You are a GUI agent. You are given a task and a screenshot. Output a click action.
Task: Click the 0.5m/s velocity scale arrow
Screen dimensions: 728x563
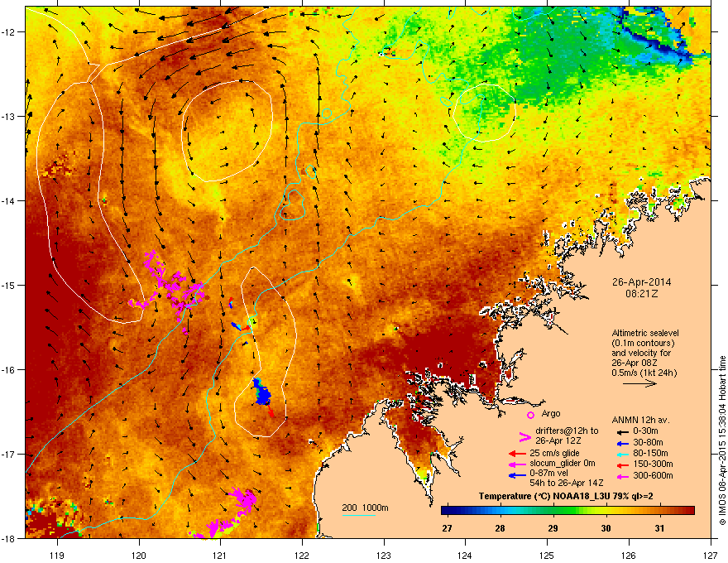[x=639, y=383]
